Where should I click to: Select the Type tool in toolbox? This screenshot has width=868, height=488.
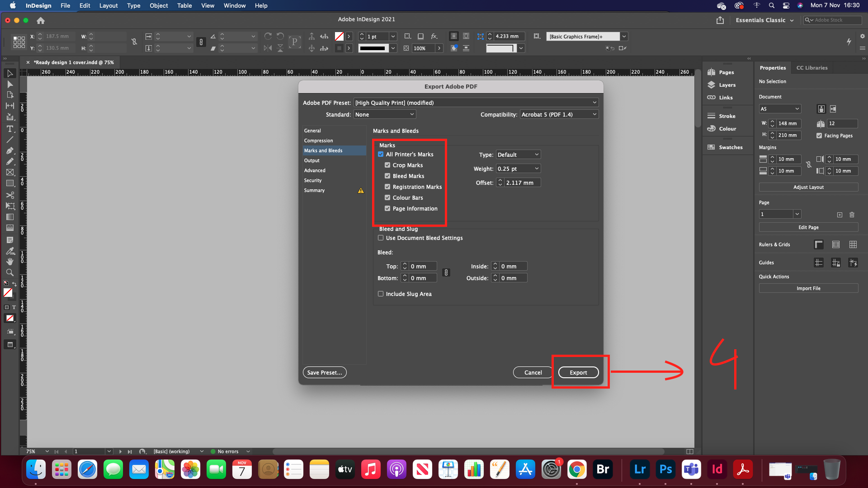[9, 129]
